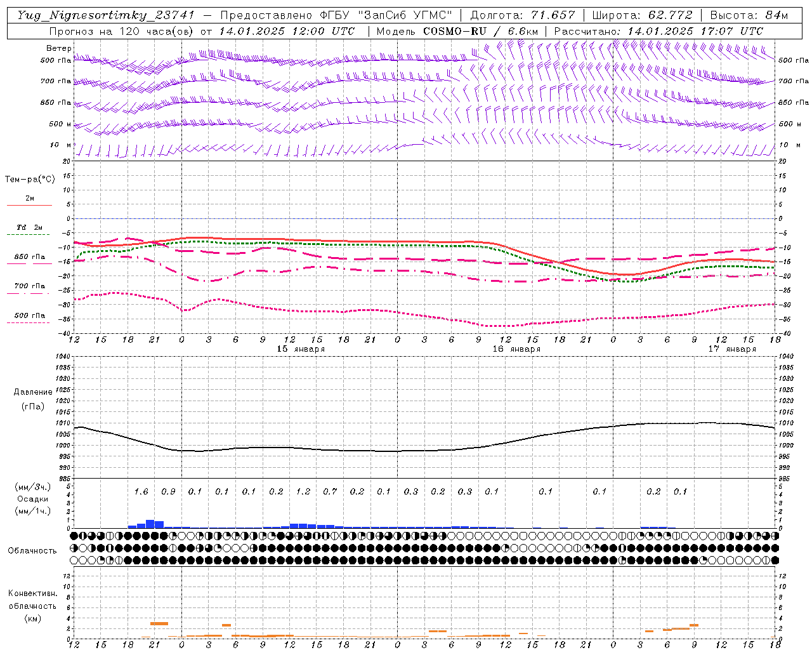Viewport: 812px width, 650px height.
Task: Click the Конвективн. convective cloud panel label
Action: 32,594
